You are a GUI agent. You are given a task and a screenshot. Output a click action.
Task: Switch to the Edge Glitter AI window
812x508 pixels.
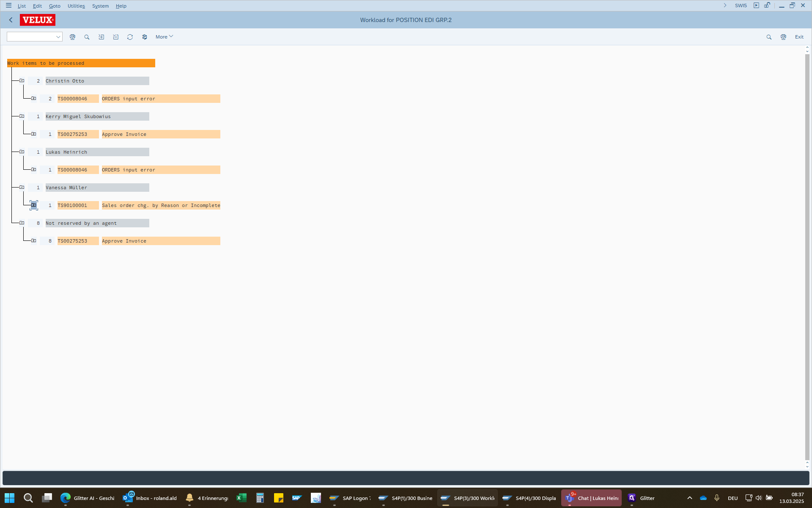pos(88,498)
